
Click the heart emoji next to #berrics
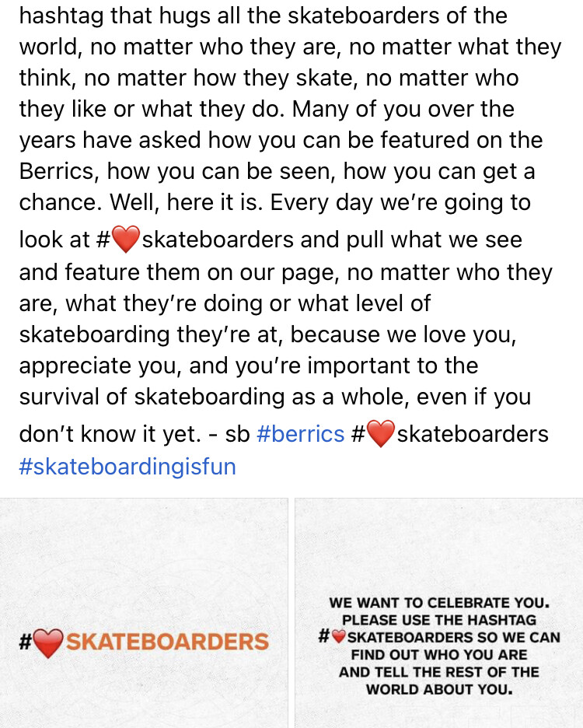coord(379,434)
